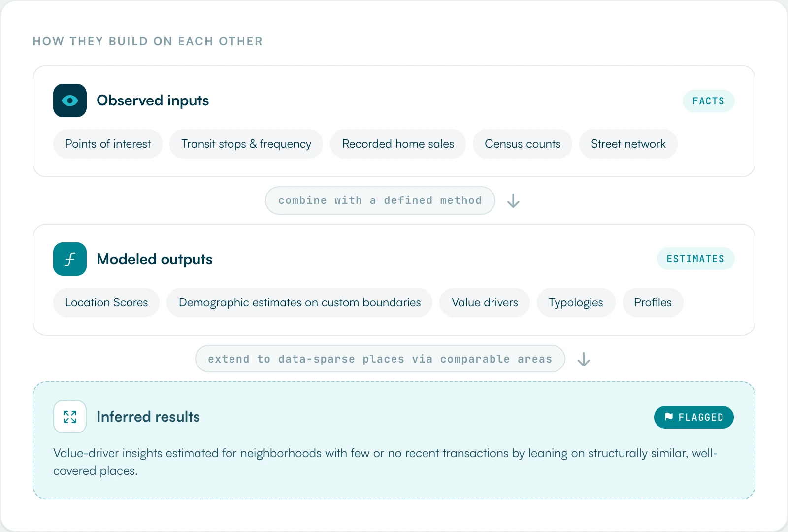This screenshot has height=532, width=788.
Task: Click the function icon beside Modeled outputs
Action: [70, 259]
